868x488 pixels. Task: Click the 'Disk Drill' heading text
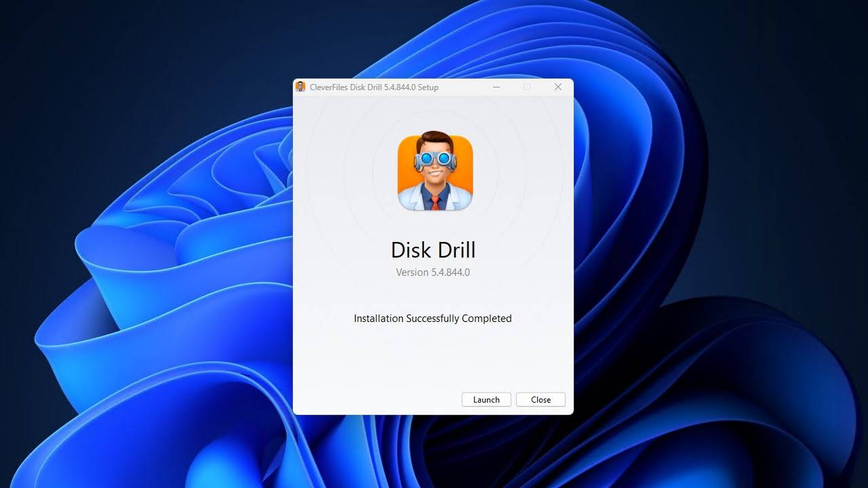coord(433,249)
